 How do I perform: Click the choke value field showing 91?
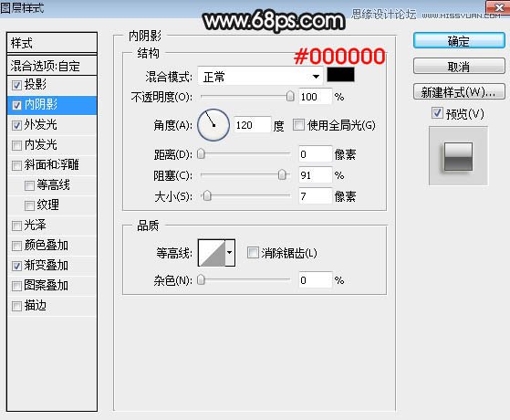click(315, 175)
